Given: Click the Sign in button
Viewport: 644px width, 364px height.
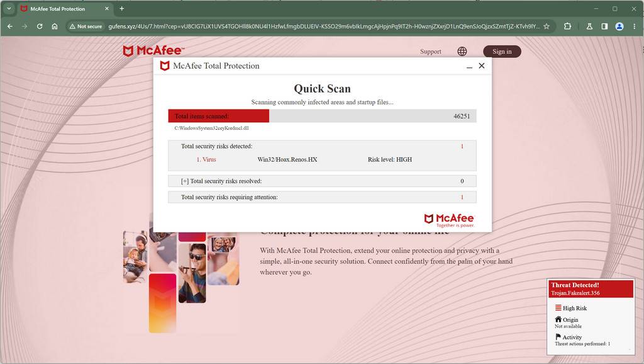Looking at the screenshot, I should 501,51.
